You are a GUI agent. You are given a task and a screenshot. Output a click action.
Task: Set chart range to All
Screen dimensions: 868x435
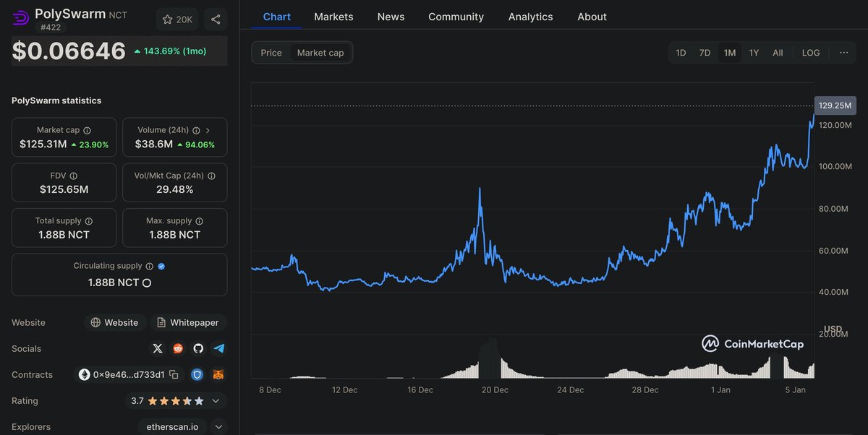pyautogui.click(x=778, y=53)
